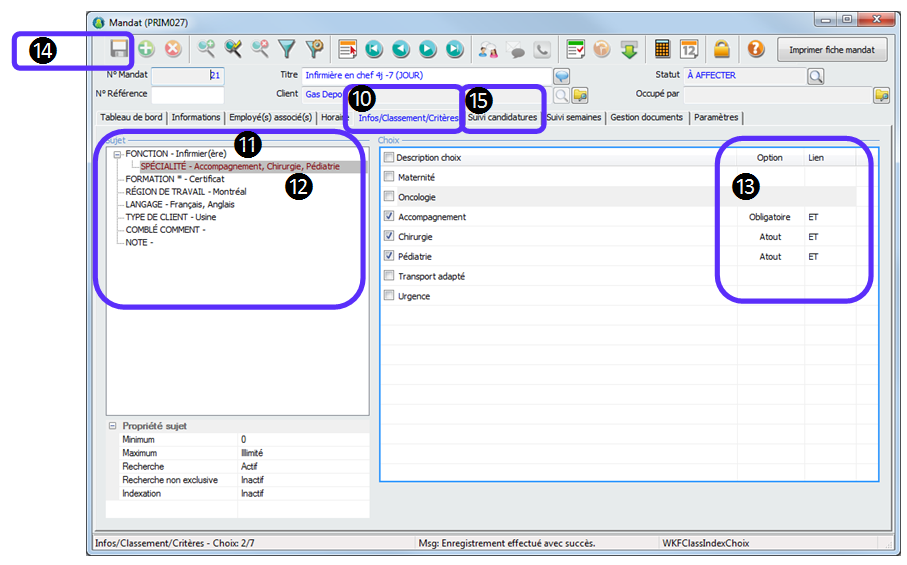Click the floppy disk save icon

(120, 49)
